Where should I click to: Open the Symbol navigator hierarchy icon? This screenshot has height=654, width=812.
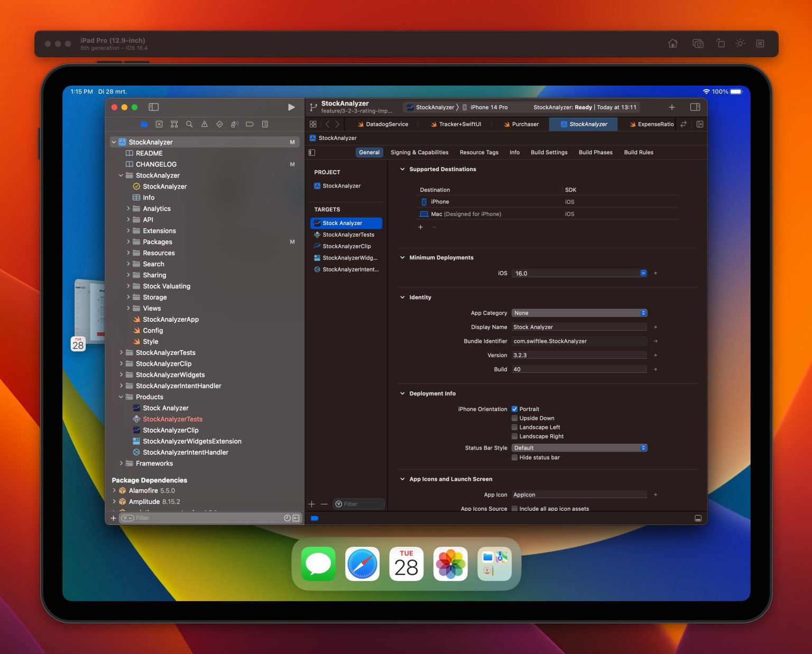pos(174,124)
